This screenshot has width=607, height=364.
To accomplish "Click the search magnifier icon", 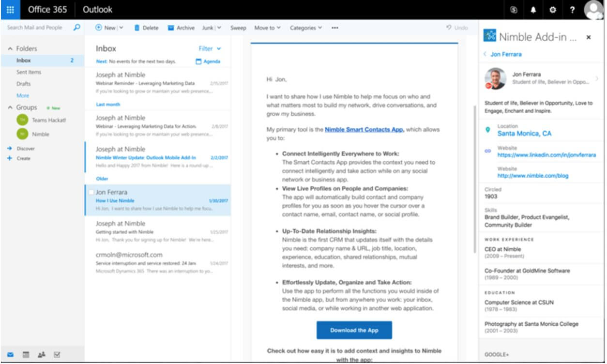I will pyautogui.click(x=76, y=28).
